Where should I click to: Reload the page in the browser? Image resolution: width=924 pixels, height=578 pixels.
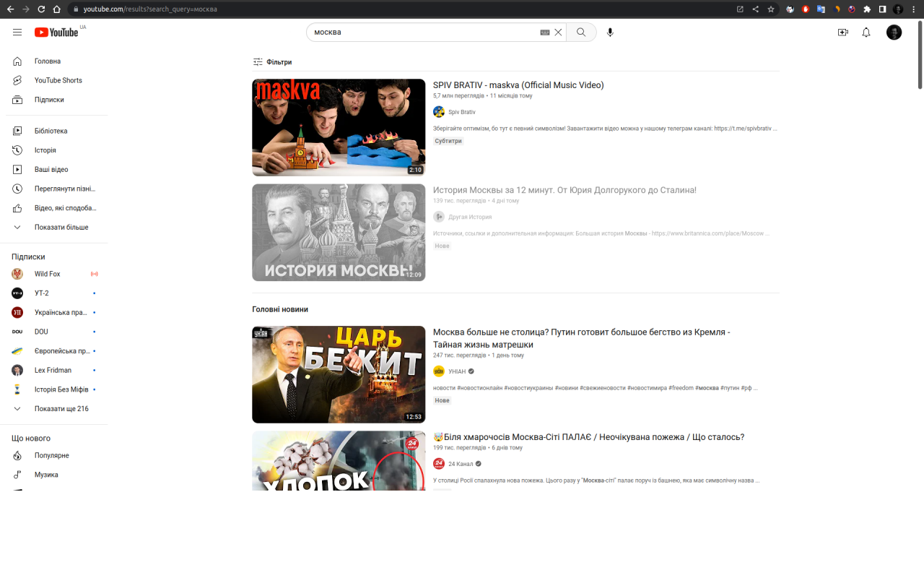pyautogui.click(x=41, y=9)
